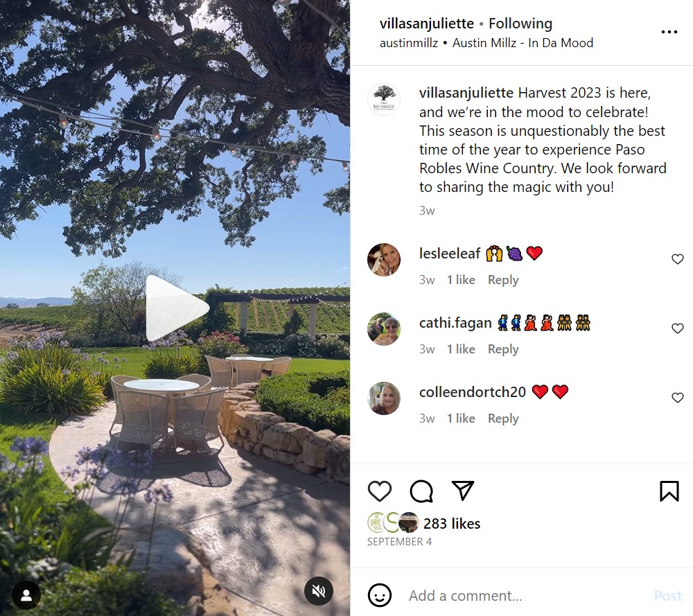Visit cathi.fagan's profile
Viewport: 693px width, 616px height.
(455, 323)
